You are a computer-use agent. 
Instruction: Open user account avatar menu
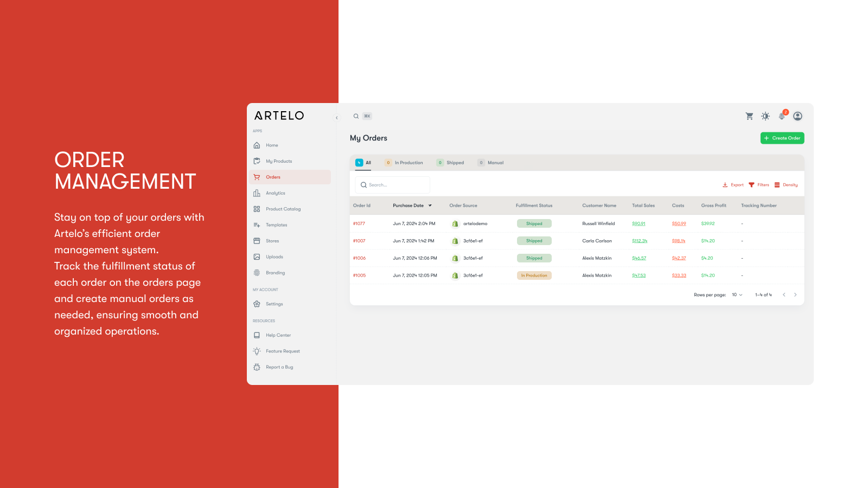point(797,116)
